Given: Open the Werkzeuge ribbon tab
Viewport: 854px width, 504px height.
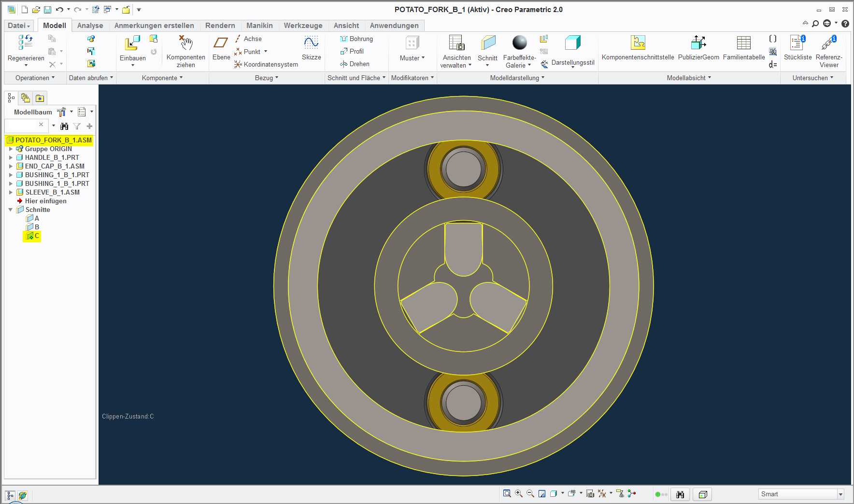Looking at the screenshot, I should [303, 26].
